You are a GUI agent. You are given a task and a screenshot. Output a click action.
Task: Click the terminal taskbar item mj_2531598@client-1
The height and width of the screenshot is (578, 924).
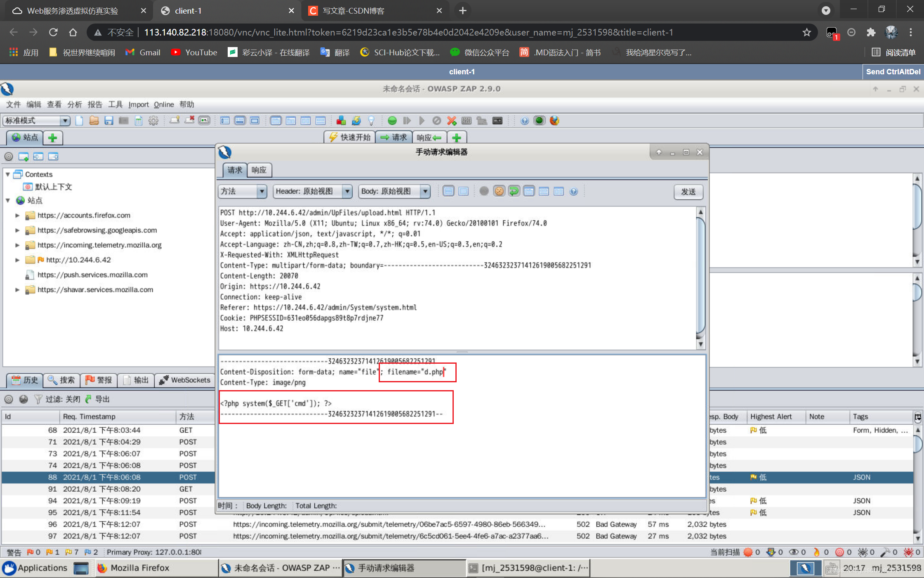(528, 568)
